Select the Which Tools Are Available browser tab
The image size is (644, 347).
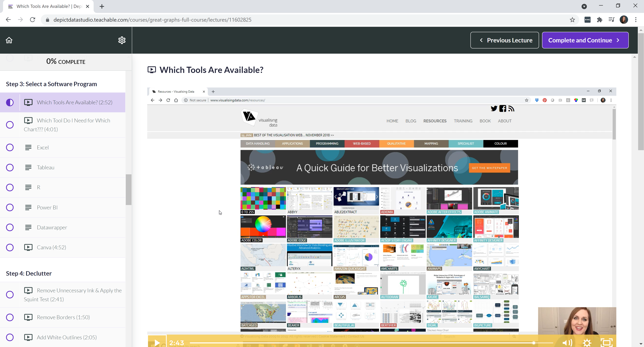point(48,7)
